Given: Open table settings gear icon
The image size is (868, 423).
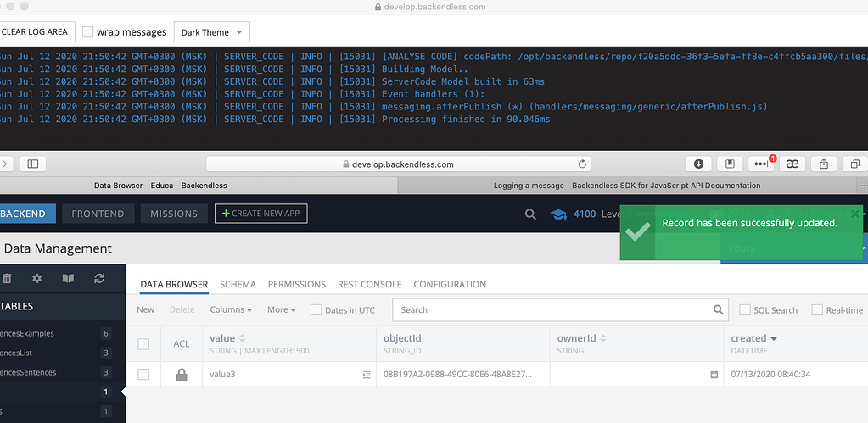Looking at the screenshot, I should coord(36,278).
